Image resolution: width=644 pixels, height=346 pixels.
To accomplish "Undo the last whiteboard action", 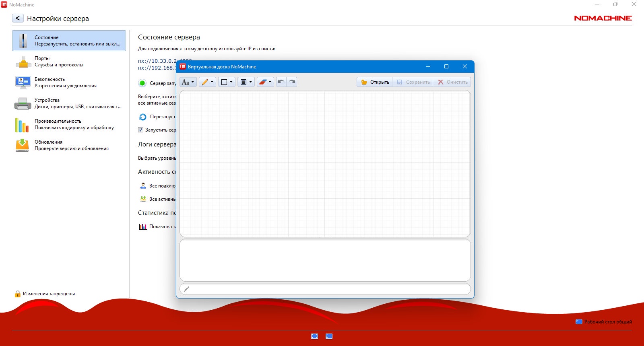I will [x=281, y=82].
